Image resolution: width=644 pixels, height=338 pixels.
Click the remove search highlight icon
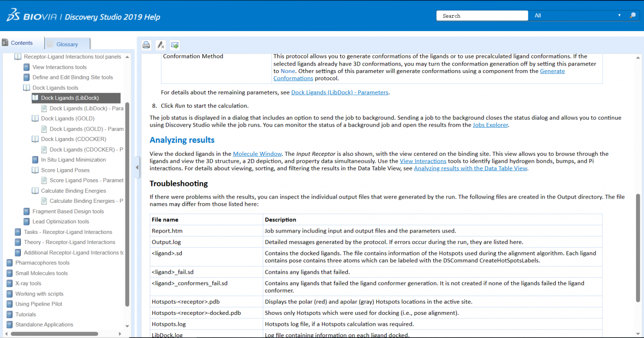click(161, 45)
